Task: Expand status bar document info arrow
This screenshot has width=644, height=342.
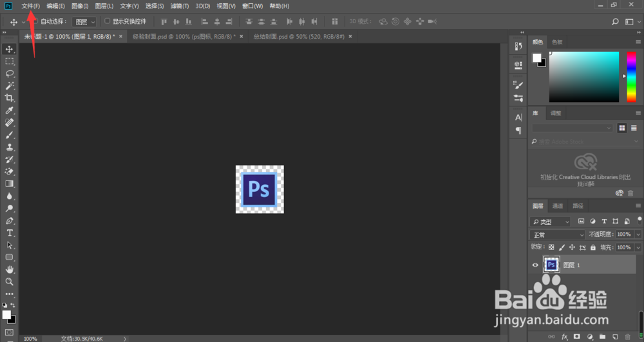Action: [125, 339]
